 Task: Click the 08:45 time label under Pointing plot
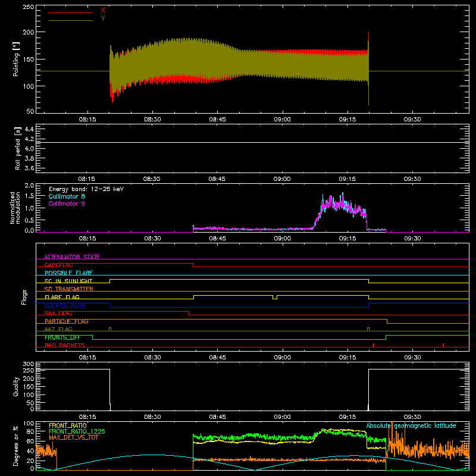pos(217,120)
